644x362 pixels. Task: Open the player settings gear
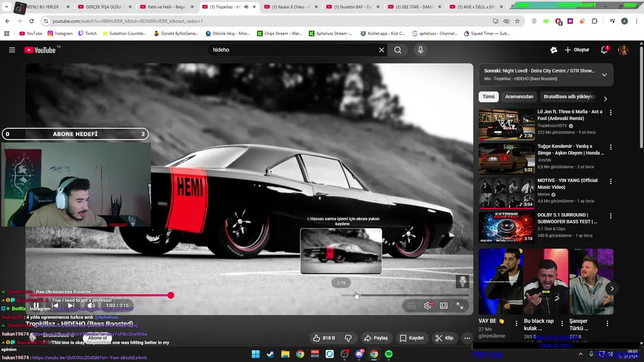coord(428,305)
